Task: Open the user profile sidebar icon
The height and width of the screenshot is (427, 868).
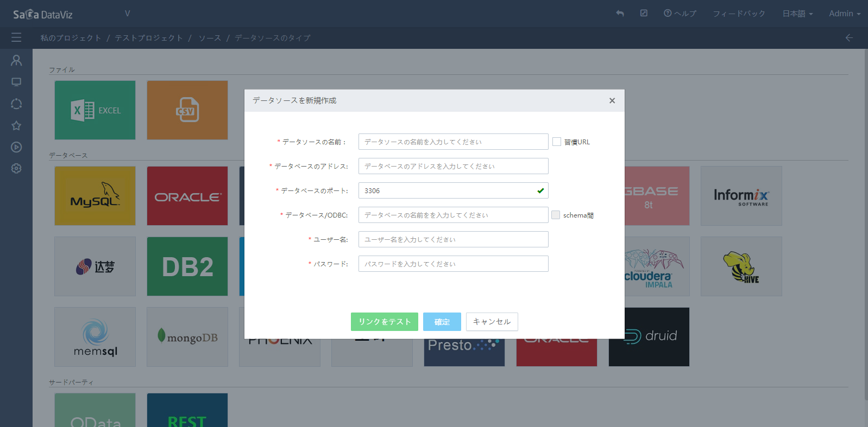Action: (16, 60)
